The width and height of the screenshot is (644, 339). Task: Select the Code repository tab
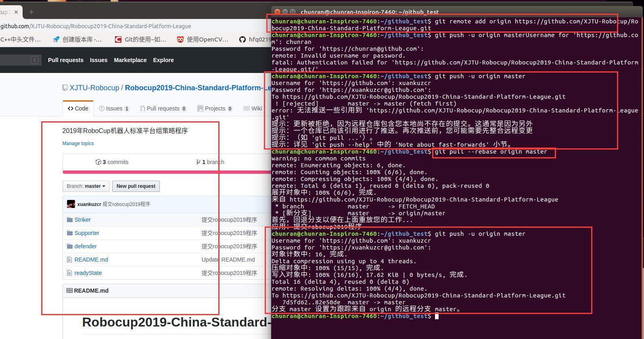point(78,108)
